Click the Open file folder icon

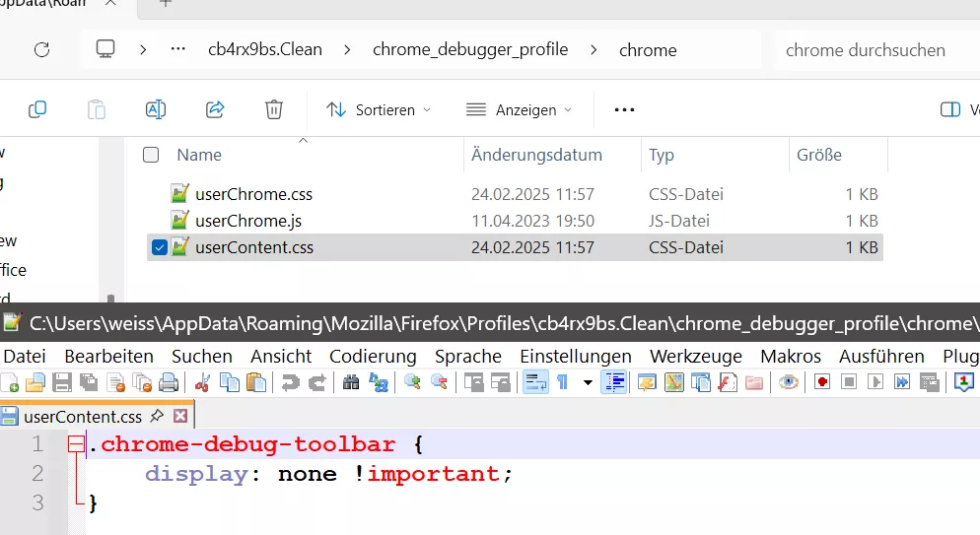click(x=35, y=382)
